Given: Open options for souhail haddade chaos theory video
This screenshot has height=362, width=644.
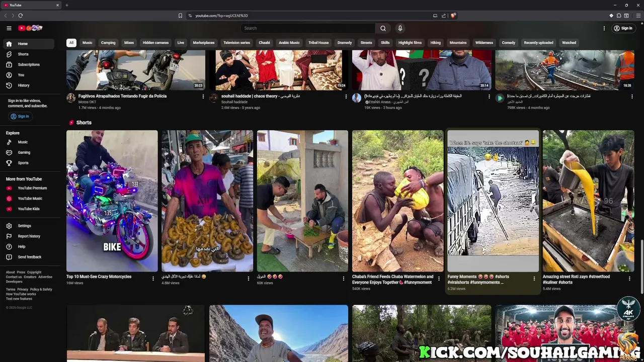Looking at the screenshot, I should pyautogui.click(x=346, y=97).
